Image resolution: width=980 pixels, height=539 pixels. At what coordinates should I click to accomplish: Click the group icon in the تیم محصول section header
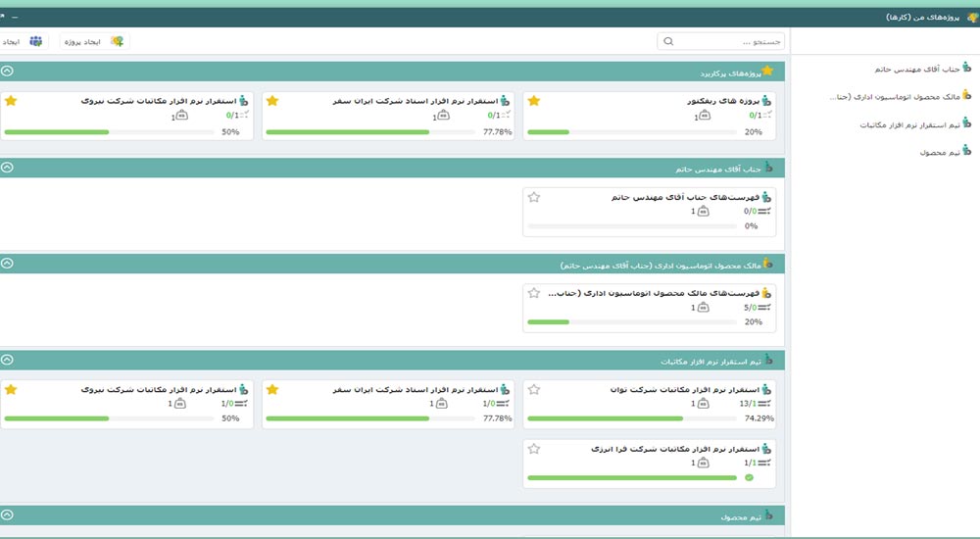tap(768, 515)
